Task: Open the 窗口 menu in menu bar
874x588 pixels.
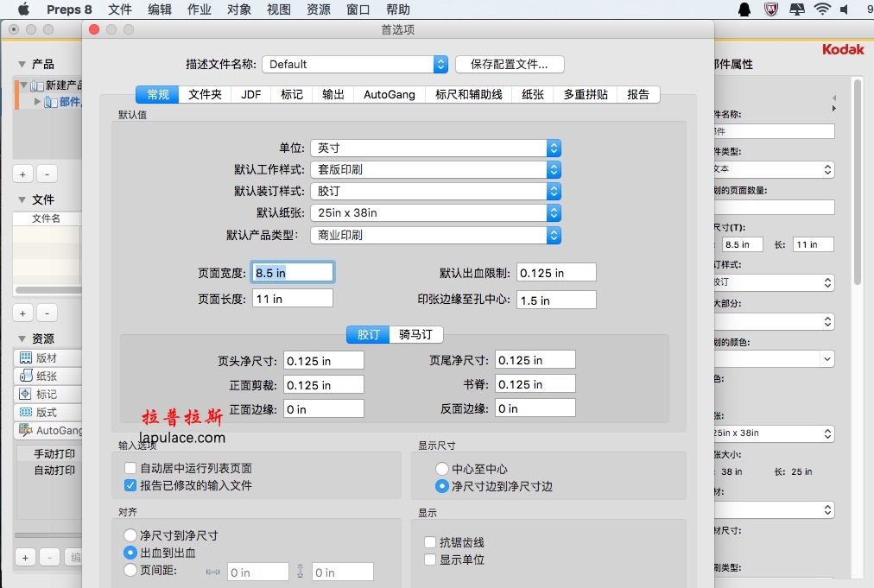Action: click(358, 9)
